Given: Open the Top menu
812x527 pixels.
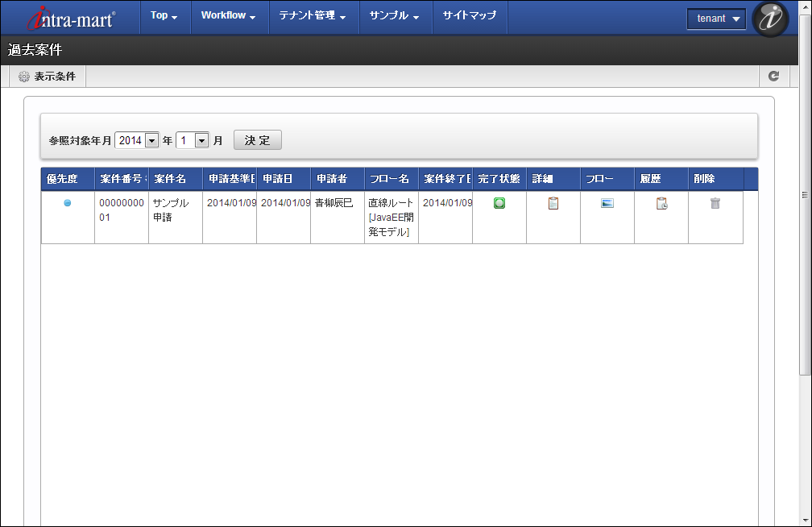Looking at the screenshot, I should coord(164,15).
